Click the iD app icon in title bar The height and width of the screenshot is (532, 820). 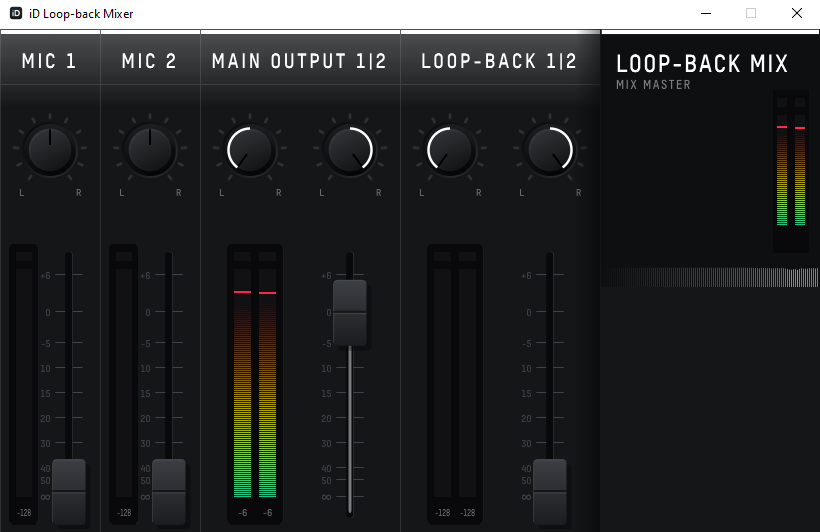coord(16,13)
